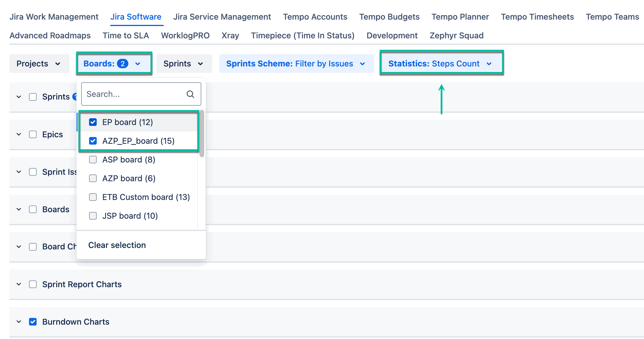
Task: Open the Sprints Scheme filter dropdown
Action: coord(296,64)
